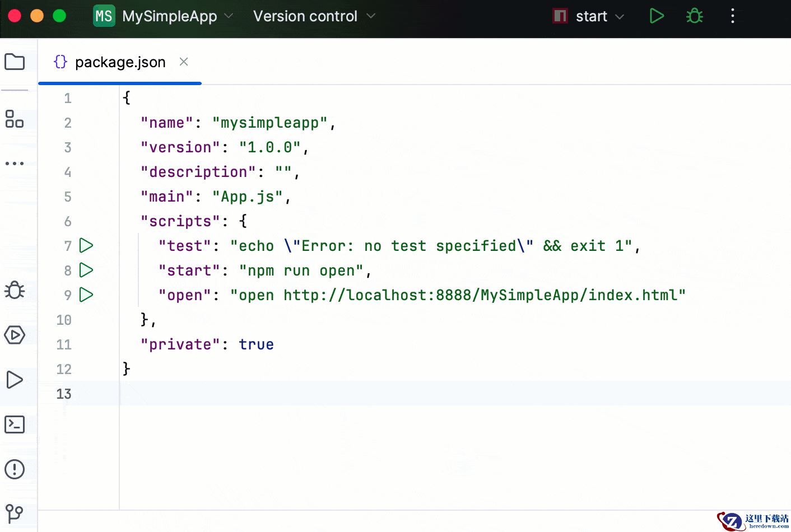Click the "name" key on line 2
This screenshot has height=532, width=791.
[167, 123]
